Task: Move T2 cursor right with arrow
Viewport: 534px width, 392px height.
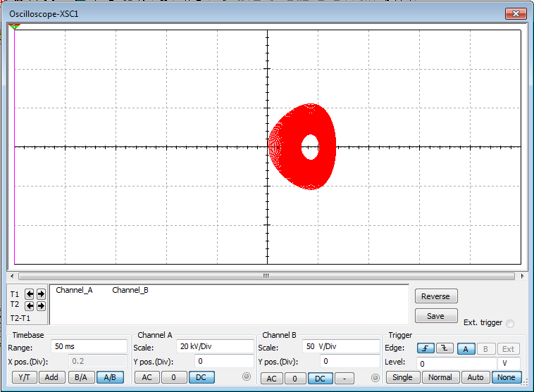Action: coord(41,306)
